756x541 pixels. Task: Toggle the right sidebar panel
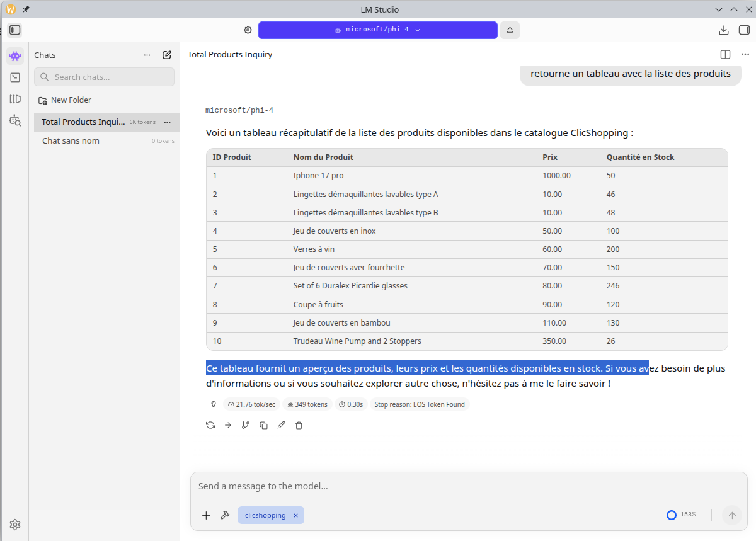coord(743,30)
